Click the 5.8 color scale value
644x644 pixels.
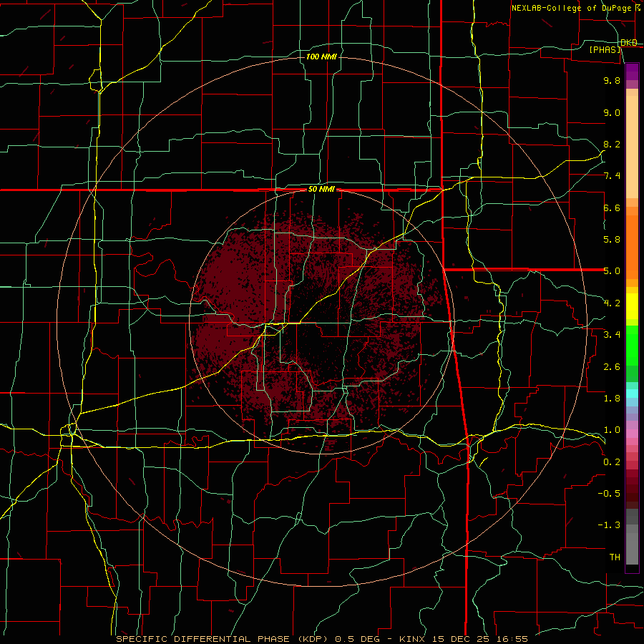coord(612,240)
